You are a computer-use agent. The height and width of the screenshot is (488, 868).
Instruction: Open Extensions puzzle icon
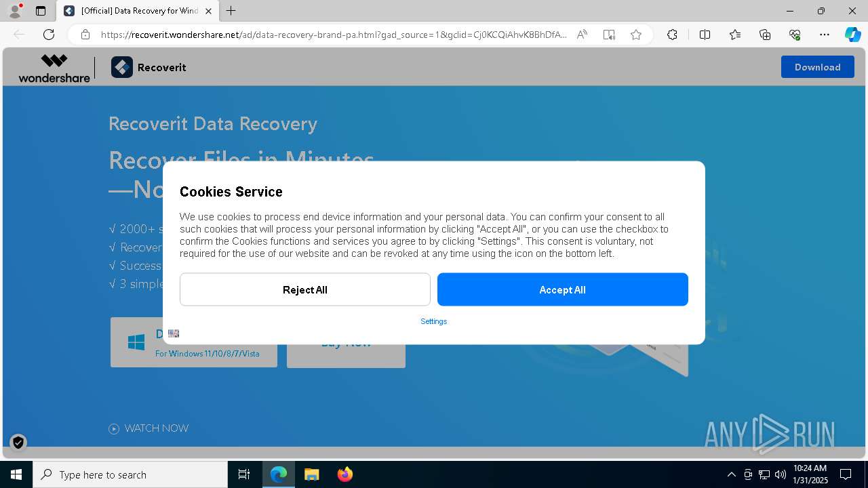coord(672,35)
